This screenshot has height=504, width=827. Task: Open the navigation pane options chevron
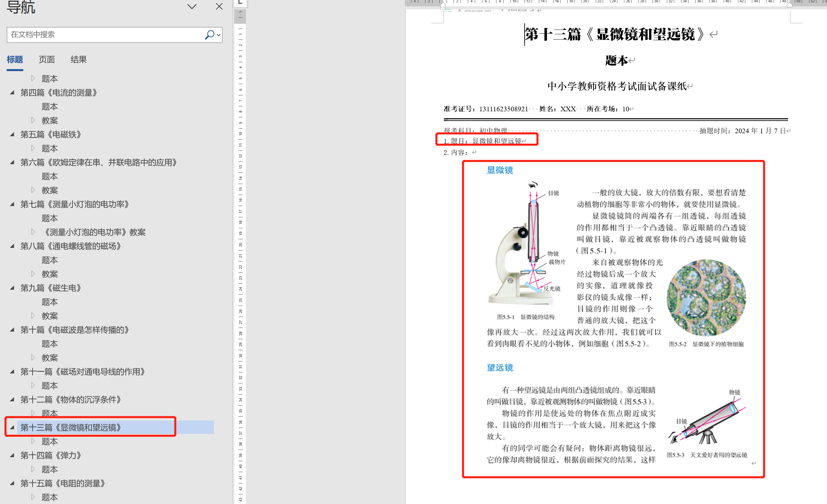point(192,6)
